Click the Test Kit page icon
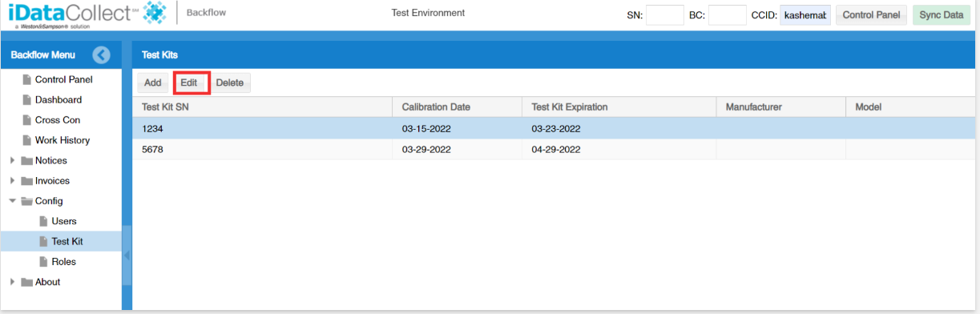 tap(44, 241)
